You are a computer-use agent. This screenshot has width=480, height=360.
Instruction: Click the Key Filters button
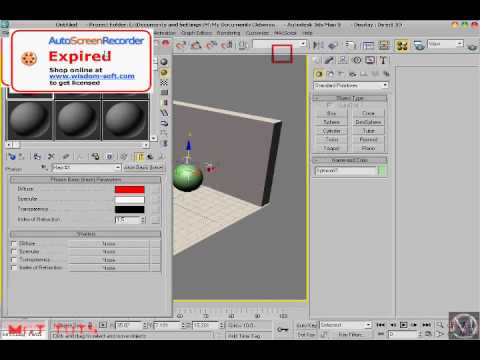(350, 334)
